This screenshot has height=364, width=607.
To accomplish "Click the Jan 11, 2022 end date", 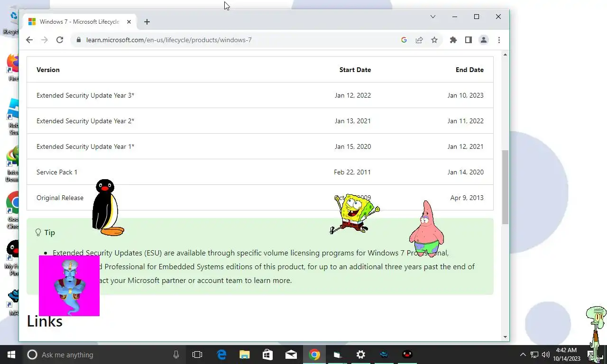I will click(x=465, y=121).
